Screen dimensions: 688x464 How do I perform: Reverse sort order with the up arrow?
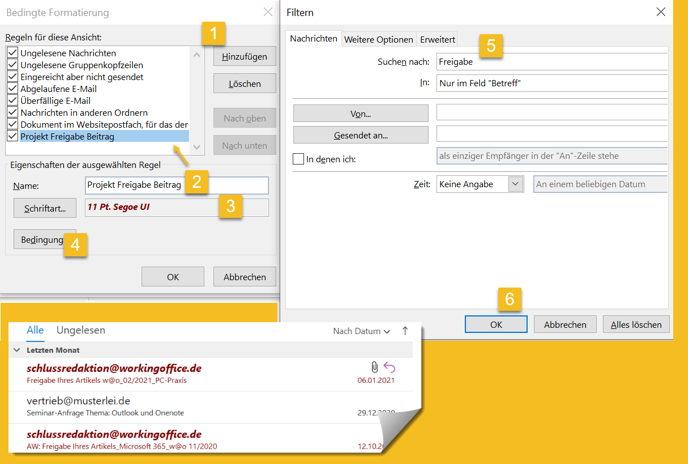(x=405, y=331)
